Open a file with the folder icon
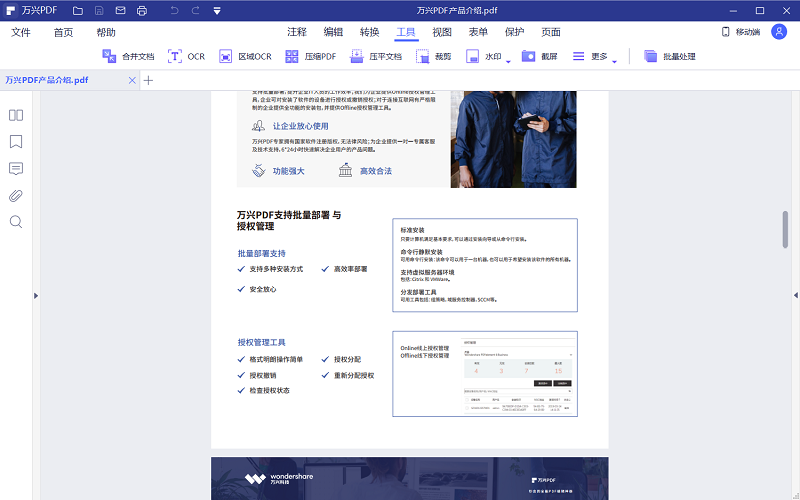800x500 pixels. [78, 10]
